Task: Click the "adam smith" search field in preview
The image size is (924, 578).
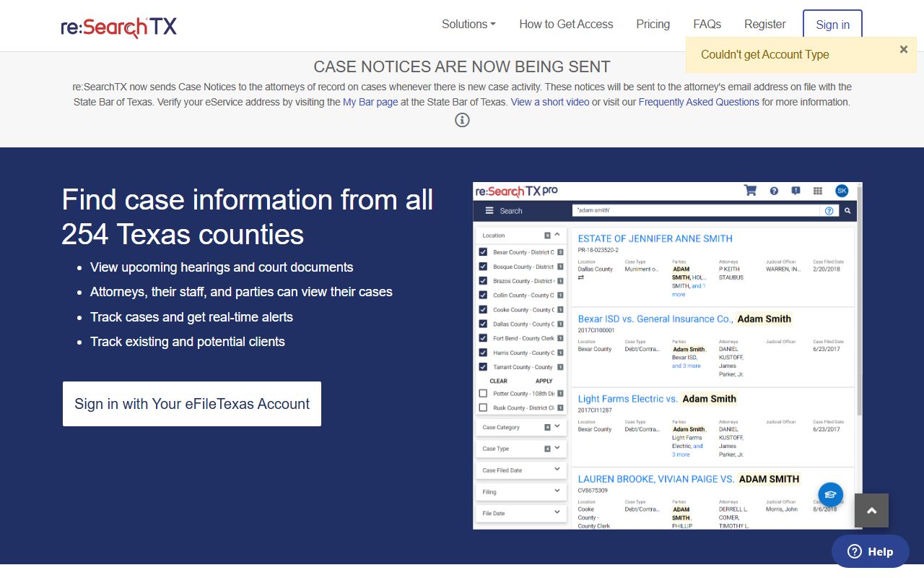Action: (697, 211)
